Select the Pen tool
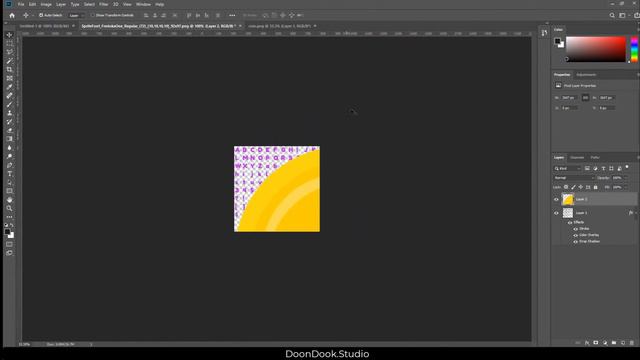 (x=9, y=165)
